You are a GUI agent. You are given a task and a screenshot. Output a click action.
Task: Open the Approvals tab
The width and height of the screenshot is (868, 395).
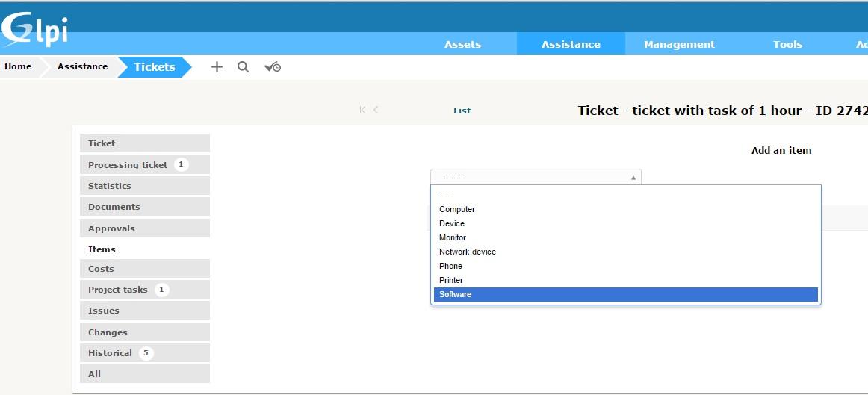pyautogui.click(x=145, y=228)
